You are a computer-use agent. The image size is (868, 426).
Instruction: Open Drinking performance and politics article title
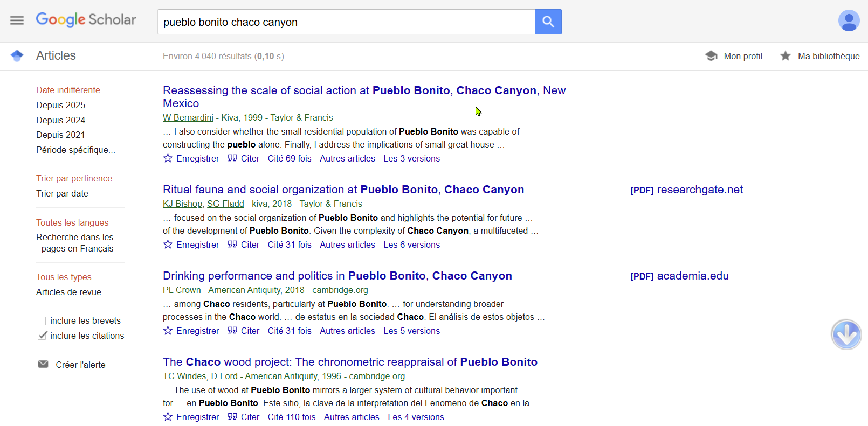point(337,276)
